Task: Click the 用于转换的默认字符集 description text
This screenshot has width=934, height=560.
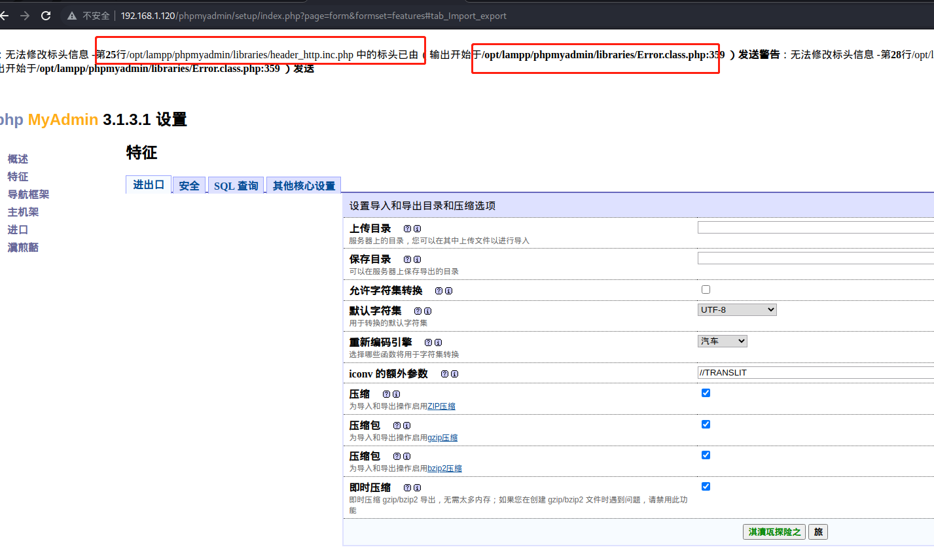Action: point(388,323)
